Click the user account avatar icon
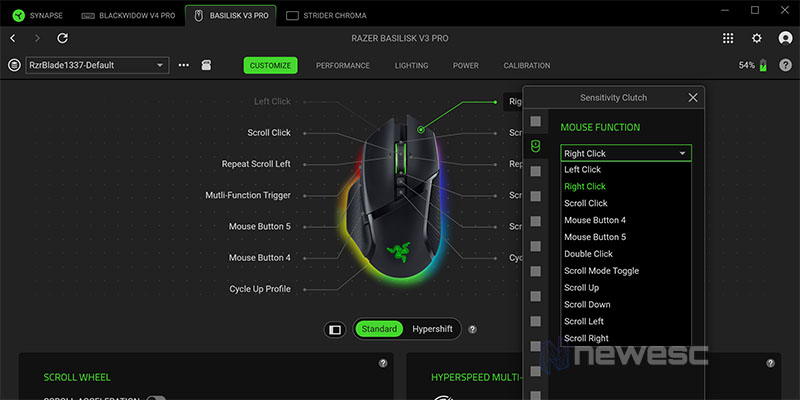This screenshot has height=400, width=800. (x=783, y=38)
